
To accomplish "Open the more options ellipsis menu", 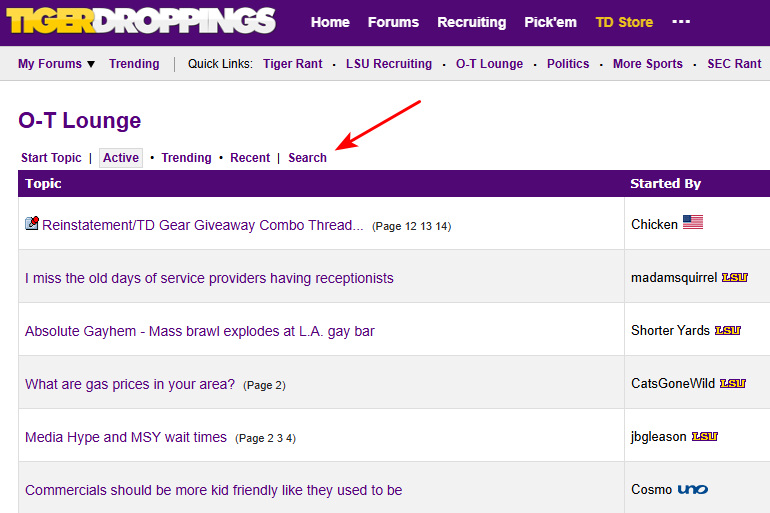I will click(x=681, y=22).
